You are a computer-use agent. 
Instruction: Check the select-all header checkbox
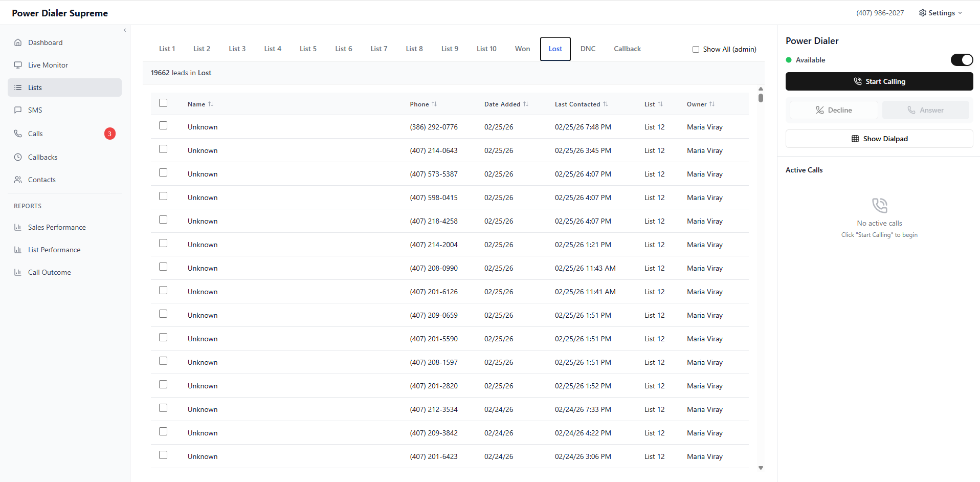(x=163, y=103)
